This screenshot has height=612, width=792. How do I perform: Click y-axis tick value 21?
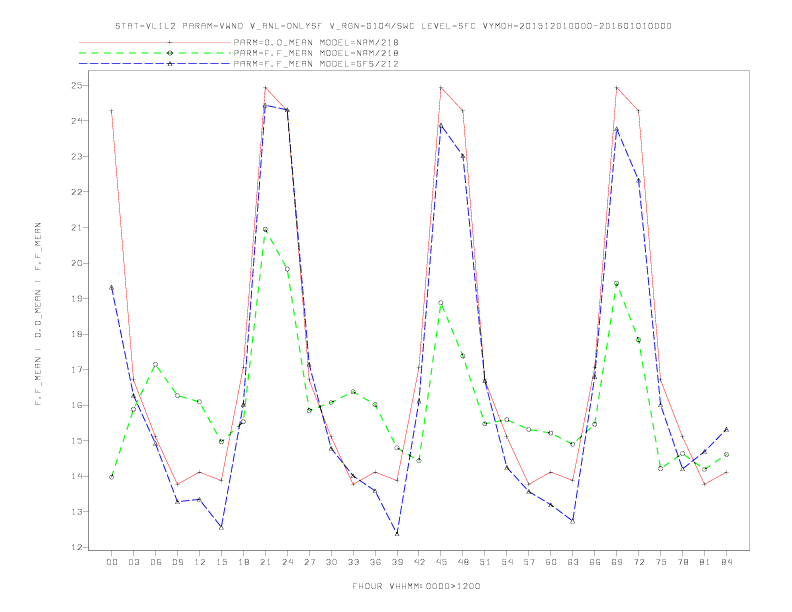pos(76,228)
